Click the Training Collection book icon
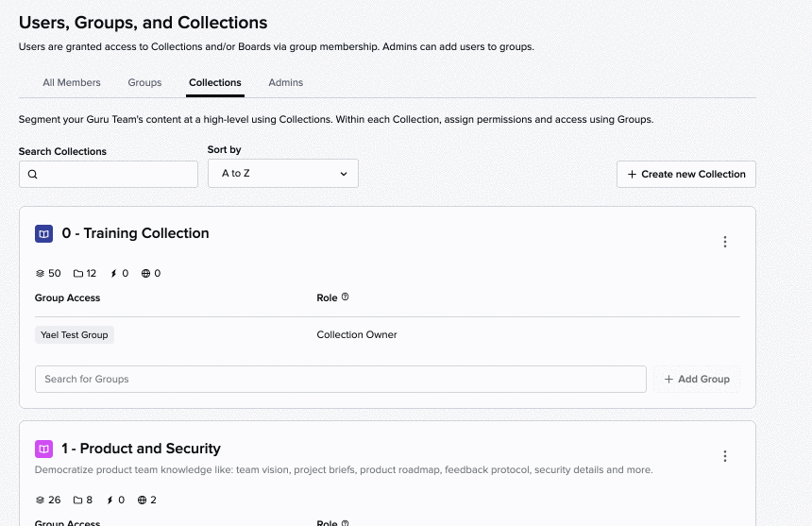 click(x=44, y=234)
